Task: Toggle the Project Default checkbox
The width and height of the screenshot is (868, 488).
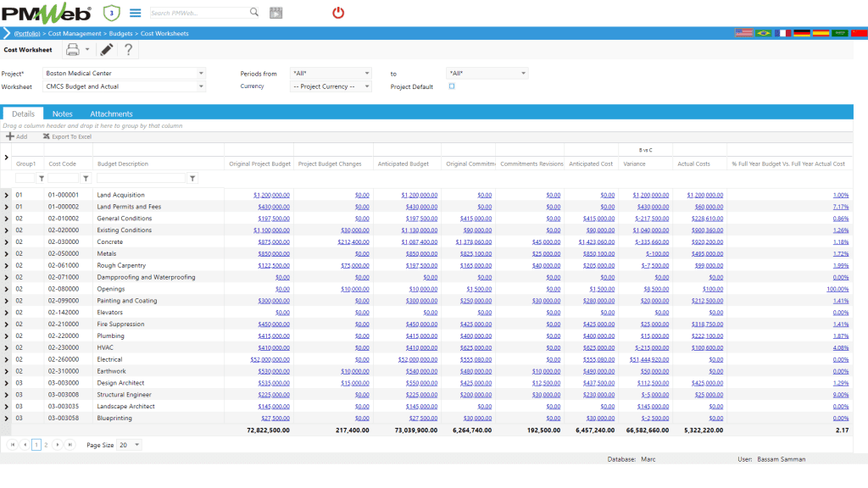Action: click(x=452, y=86)
